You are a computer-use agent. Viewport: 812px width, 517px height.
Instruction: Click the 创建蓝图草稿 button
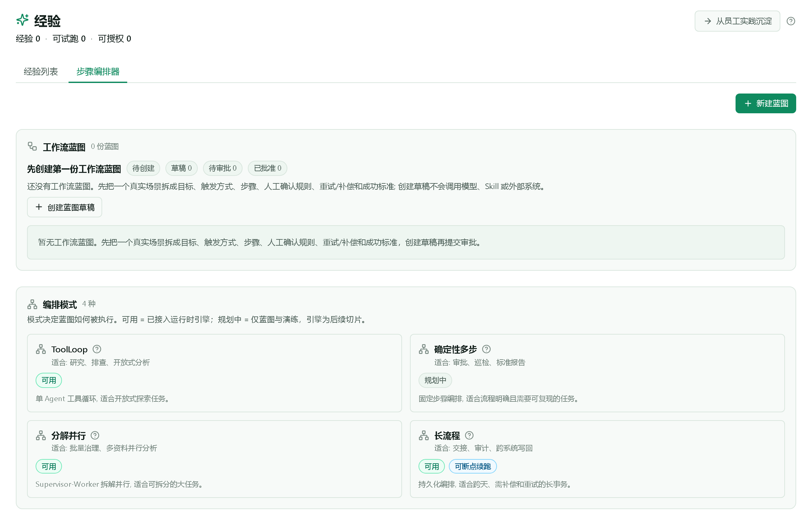(64, 207)
